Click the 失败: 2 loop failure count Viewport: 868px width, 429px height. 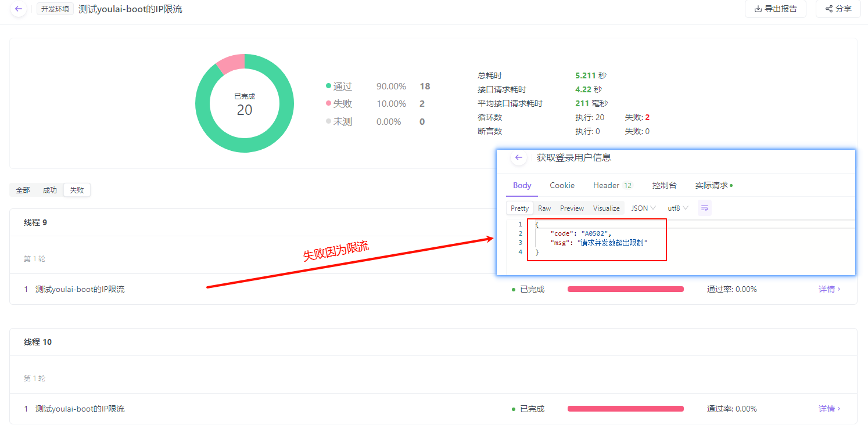(x=637, y=117)
